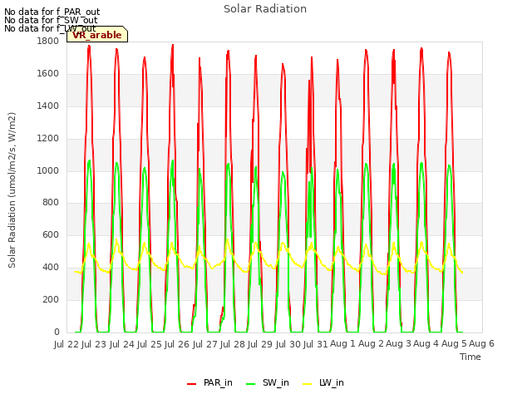Click the Jul 22 x-axis date label
The height and width of the screenshot is (399, 532).
pyautogui.click(x=66, y=344)
